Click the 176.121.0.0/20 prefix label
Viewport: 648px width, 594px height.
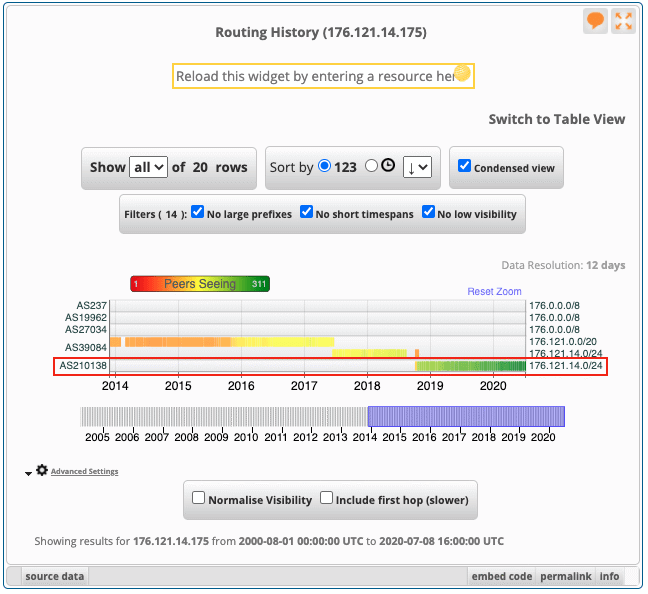(563, 341)
